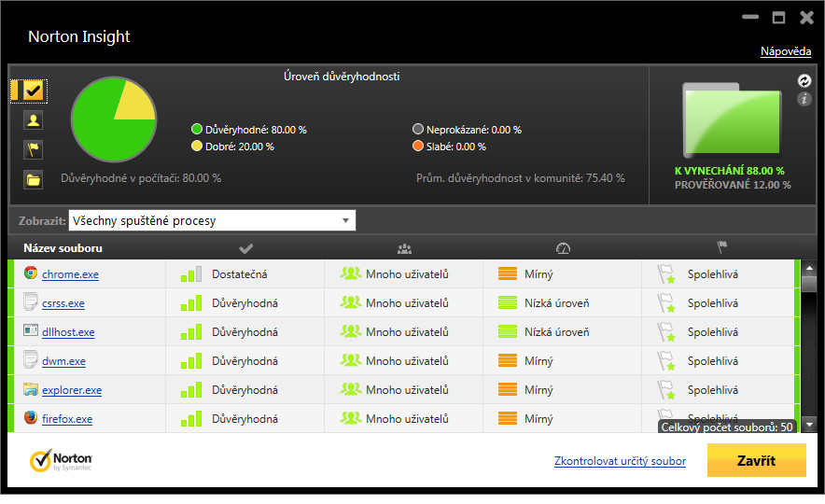Click the window icon beside dllhost.exe

pyautogui.click(x=31, y=330)
